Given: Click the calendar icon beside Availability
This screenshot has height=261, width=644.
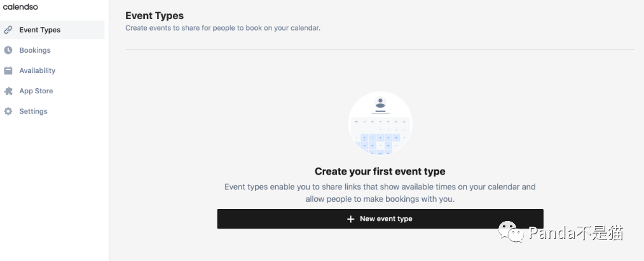Looking at the screenshot, I should pyautogui.click(x=8, y=70).
